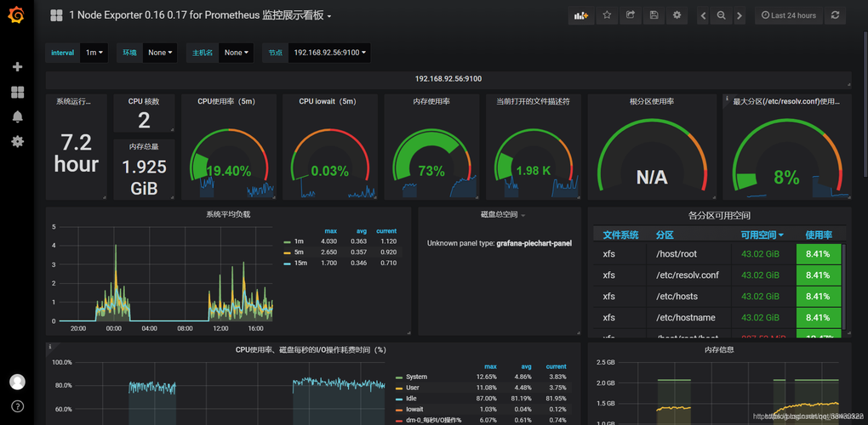
Task: Click the 1.925 GiB memory total value
Action: click(x=144, y=177)
